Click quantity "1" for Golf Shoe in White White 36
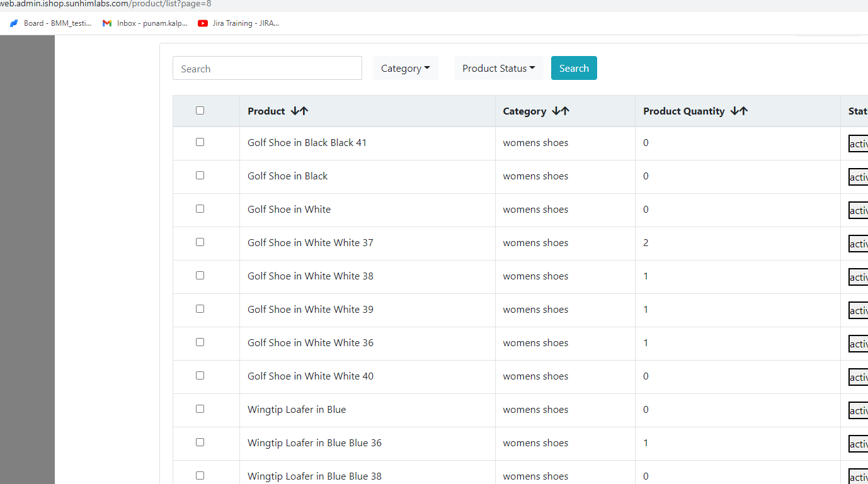This screenshot has height=484, width=868. tap(646, 343)
